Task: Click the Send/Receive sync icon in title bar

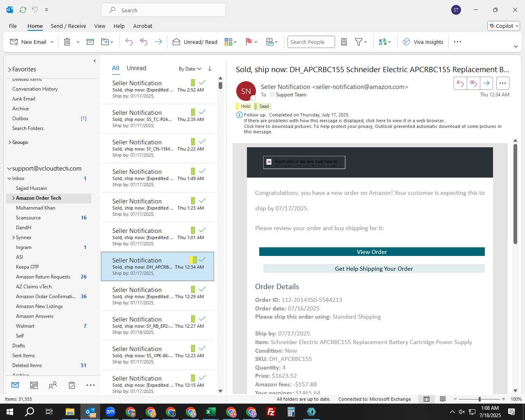Action: coord(23,9)
